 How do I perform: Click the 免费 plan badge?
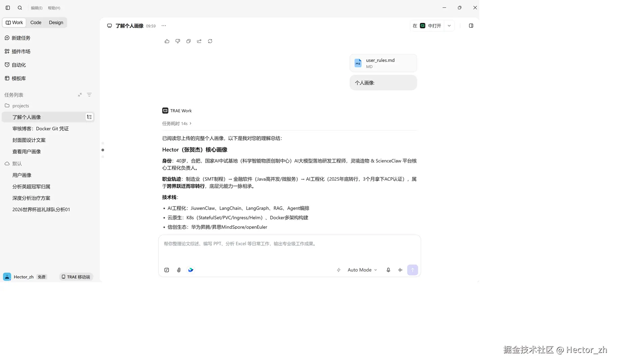pyautogui.click(x=41, y=277)
